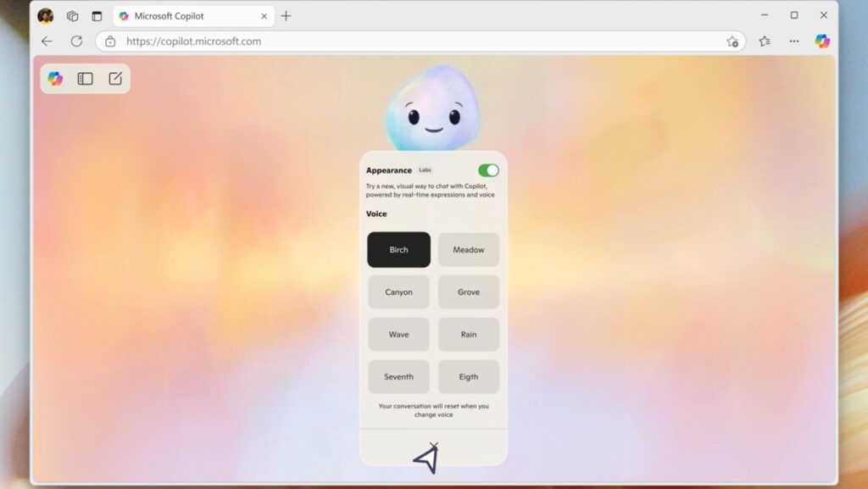Viewport: 868px width, 489px height.
Task: Switch to the Seventh voice
Action: [398, 376]
